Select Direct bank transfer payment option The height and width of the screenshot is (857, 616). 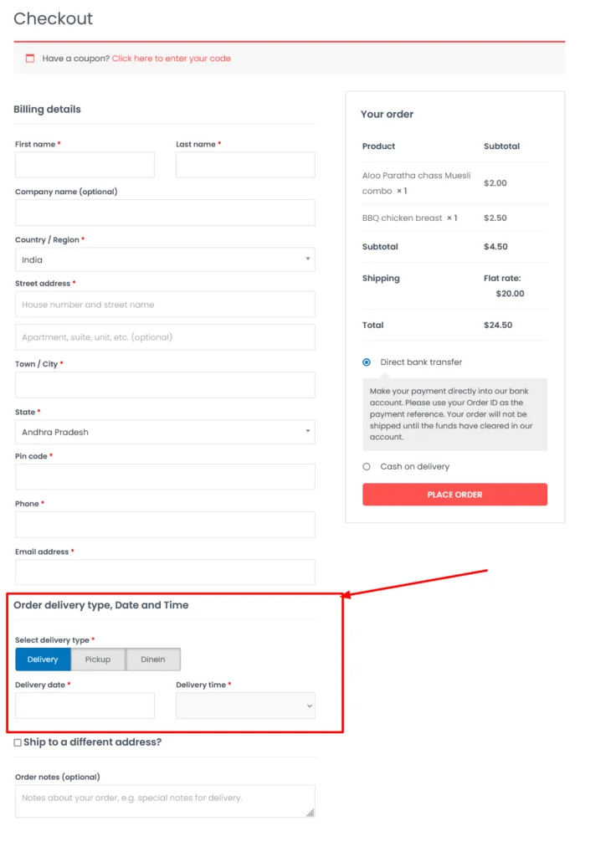pyautogui.click(x=367, y=362)
